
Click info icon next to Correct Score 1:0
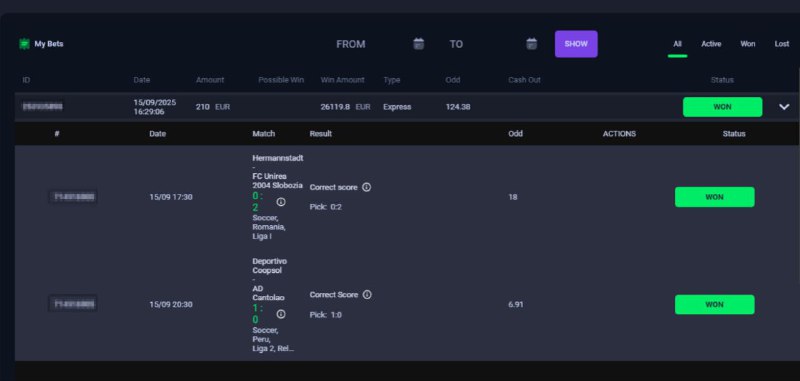pyautogui.click(x=367, y=295)
